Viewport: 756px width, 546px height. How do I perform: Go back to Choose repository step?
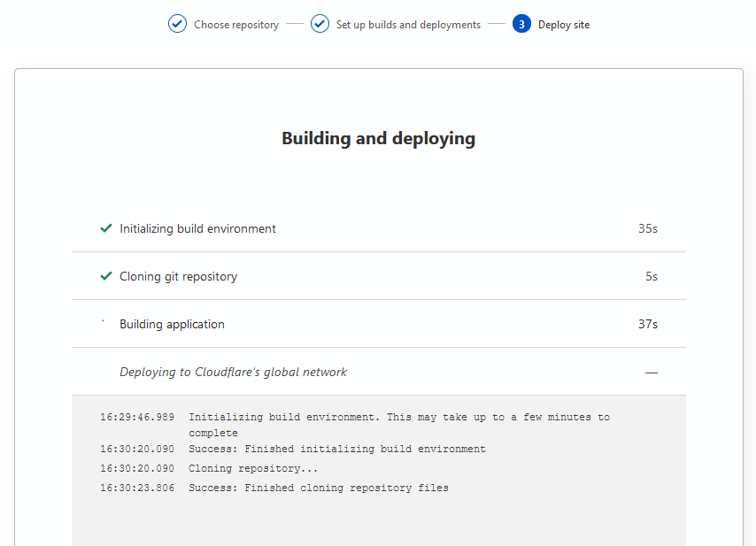235,25
